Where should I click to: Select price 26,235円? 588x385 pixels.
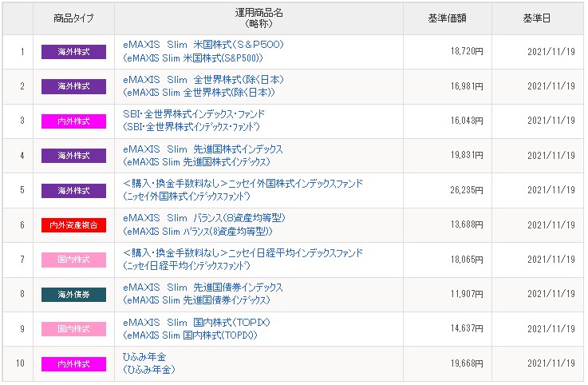pyautogui.click(x=467, y=190)
